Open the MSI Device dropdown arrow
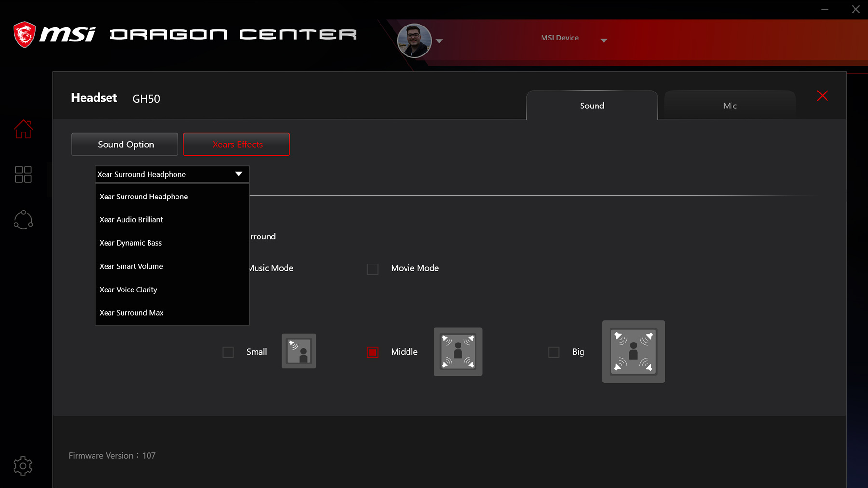The image size is (868, 488). (604, 40)
